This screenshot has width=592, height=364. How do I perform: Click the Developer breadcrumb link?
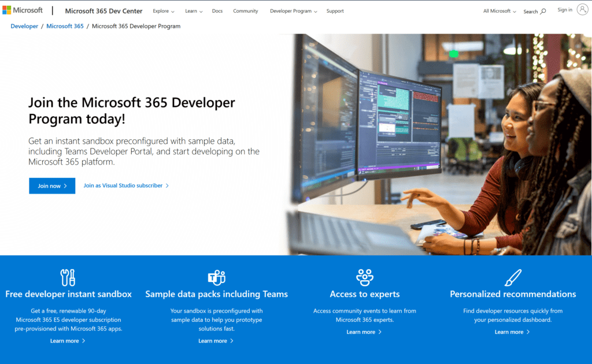[x=24, y=26]
